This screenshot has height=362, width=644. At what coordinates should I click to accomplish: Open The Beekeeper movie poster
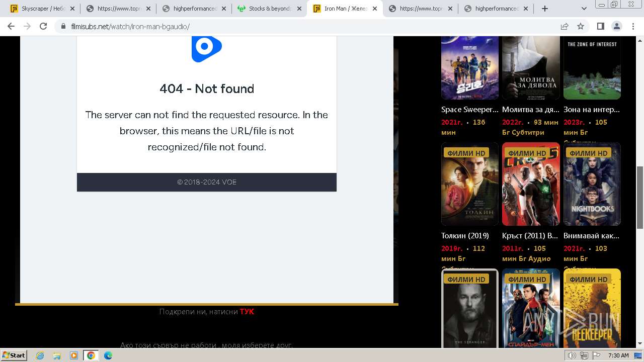[x=592, y=308]
